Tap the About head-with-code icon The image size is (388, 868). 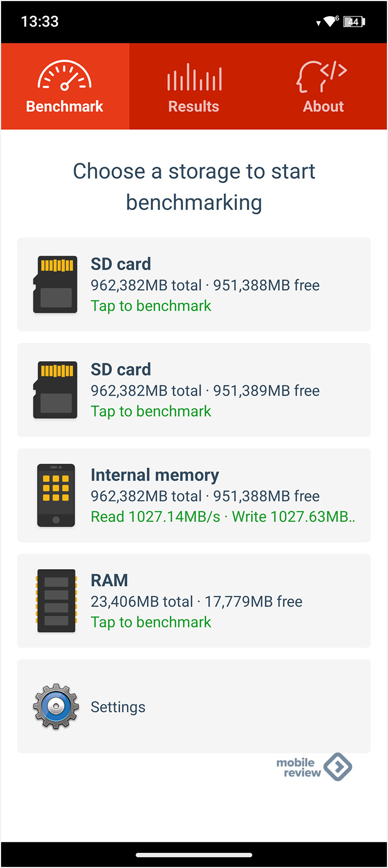322,76
